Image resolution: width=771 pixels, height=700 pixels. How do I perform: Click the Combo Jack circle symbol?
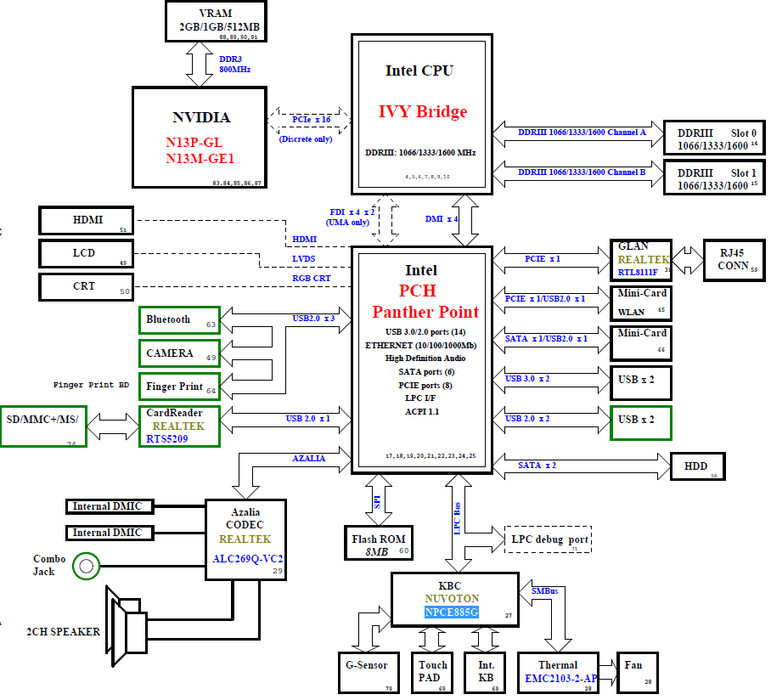tap(85, 565)
